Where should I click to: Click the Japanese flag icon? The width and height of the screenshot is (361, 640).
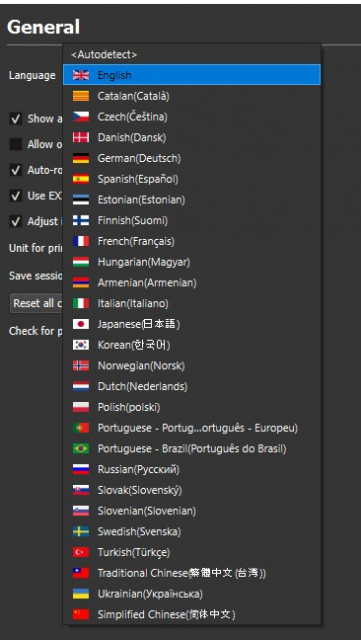(81, 324)
